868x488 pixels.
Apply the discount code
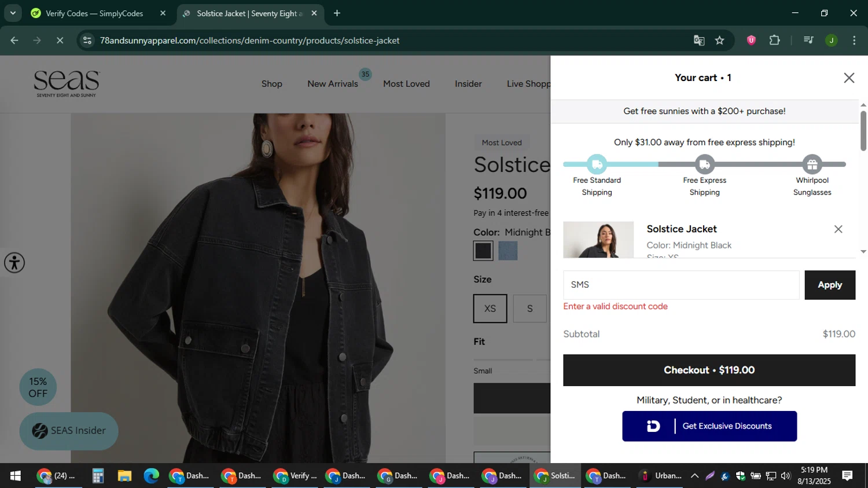[830, 285]
